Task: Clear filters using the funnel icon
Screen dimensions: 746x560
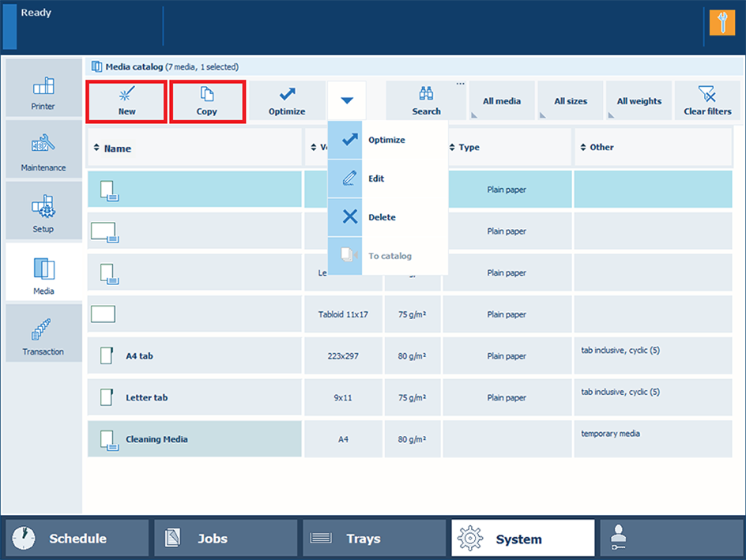Action: click(x=706, y=101)
